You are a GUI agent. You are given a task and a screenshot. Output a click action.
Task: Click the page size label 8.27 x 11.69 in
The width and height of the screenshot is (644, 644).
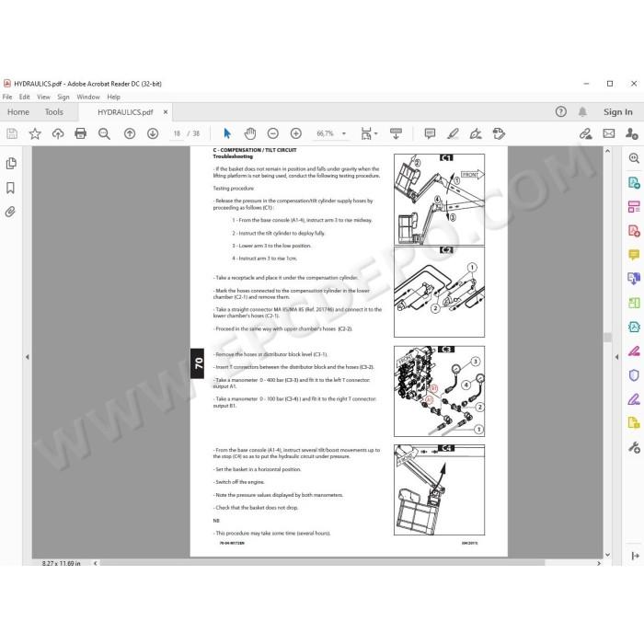(x=62, y=563)
